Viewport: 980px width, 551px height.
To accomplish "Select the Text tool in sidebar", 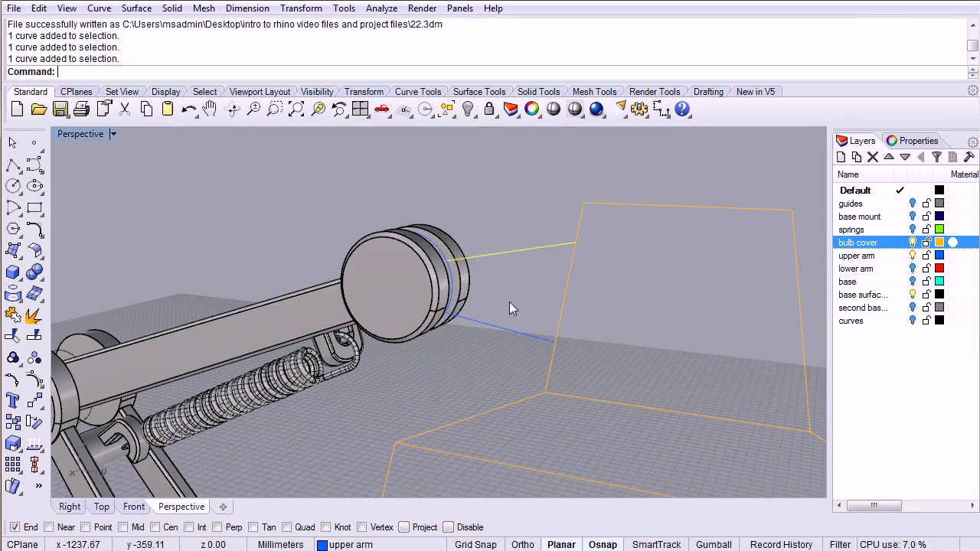I will pyautogui.click(x=13, y=401).
